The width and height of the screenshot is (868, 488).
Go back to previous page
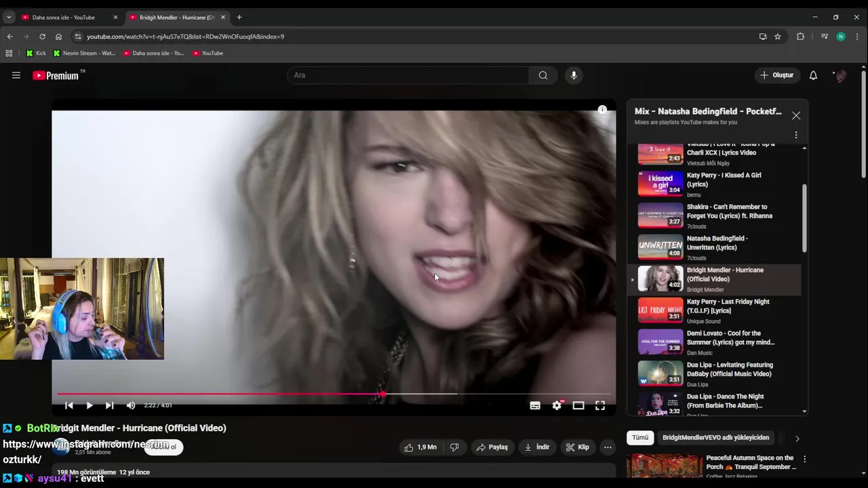9,37
